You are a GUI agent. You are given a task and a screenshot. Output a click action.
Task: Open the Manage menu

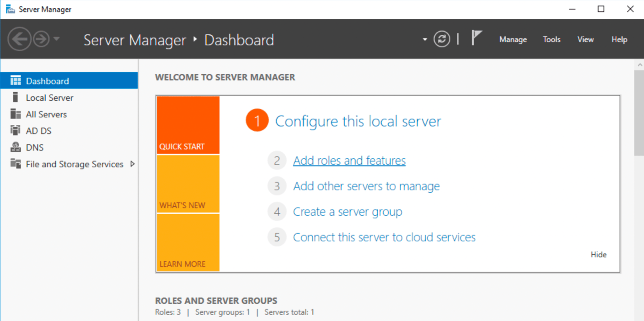click(x=513, y=39)
